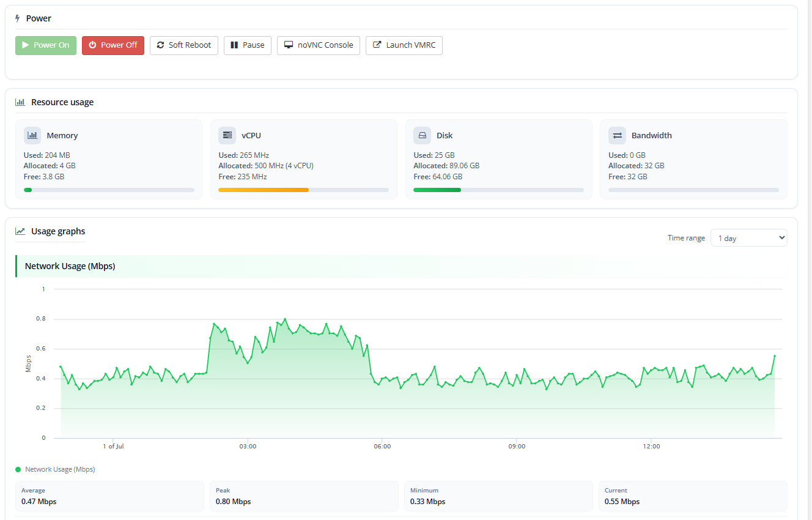Toggle the Network Usage (Mbps) legend entry
The image size is (812, 520).
coord(55,469)
